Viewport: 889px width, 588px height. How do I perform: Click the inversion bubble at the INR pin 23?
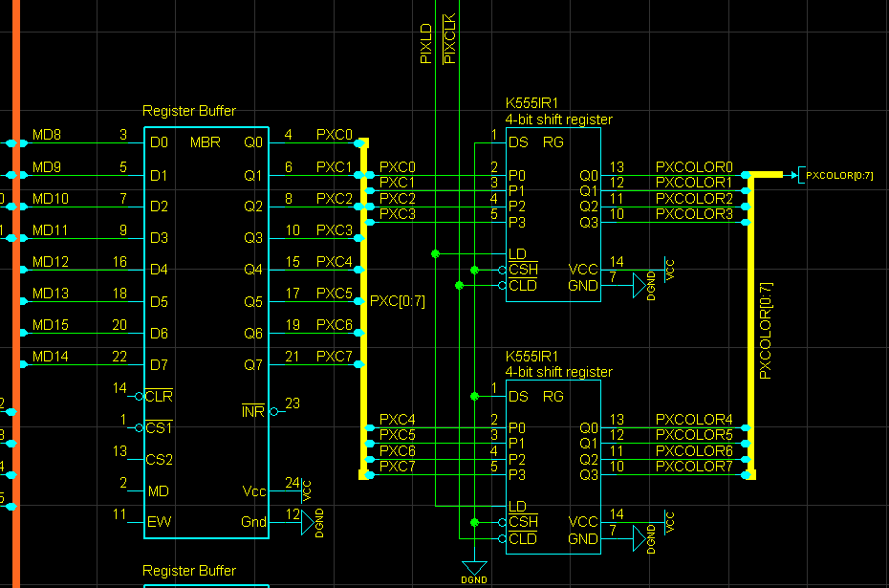click(x=273, y=412)
